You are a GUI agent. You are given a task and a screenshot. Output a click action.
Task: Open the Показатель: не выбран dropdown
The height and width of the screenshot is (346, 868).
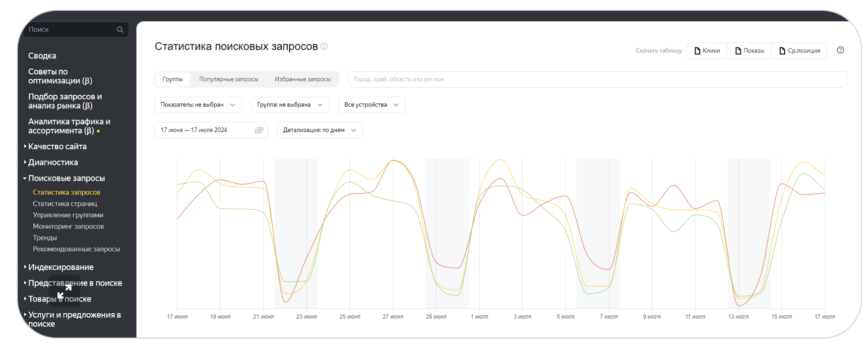point(198,105)
